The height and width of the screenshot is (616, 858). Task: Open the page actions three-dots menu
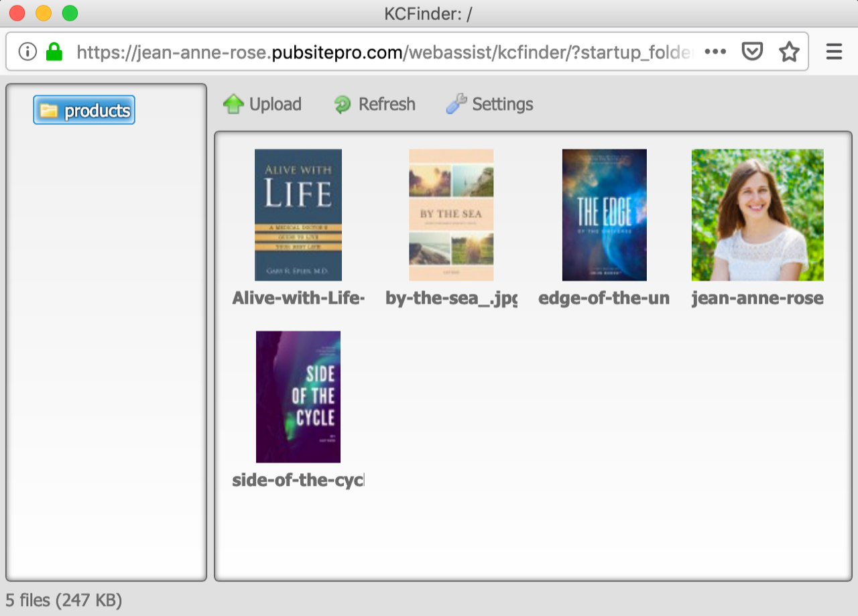click(715, 52)
